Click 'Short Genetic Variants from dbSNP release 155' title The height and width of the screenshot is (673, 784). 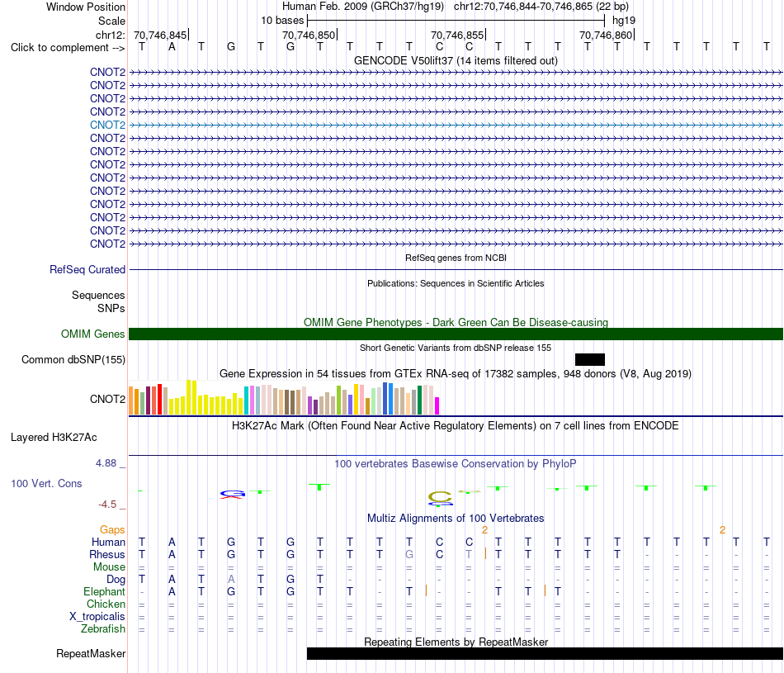tap(456, 348)
